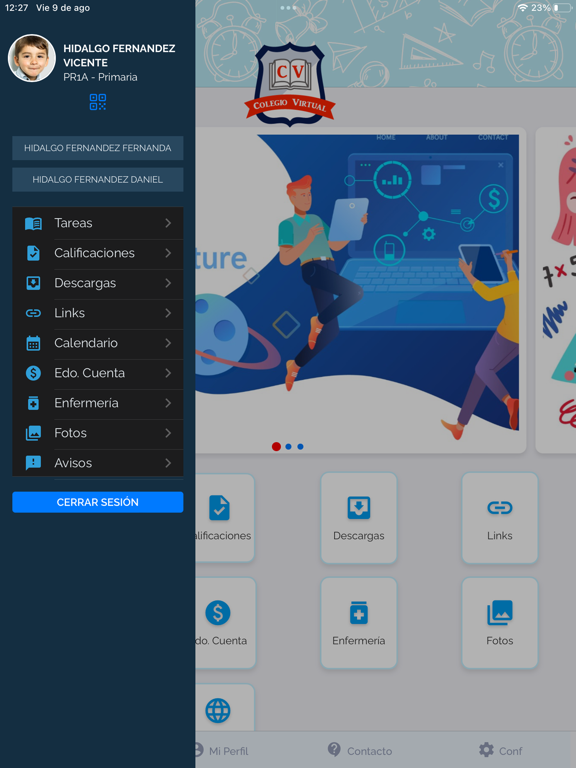Image resolution: width=576 pixels, height=768 pixels.
Task: Switch to the Conf settings bottom tab
Action: click(x=501, y=750)
